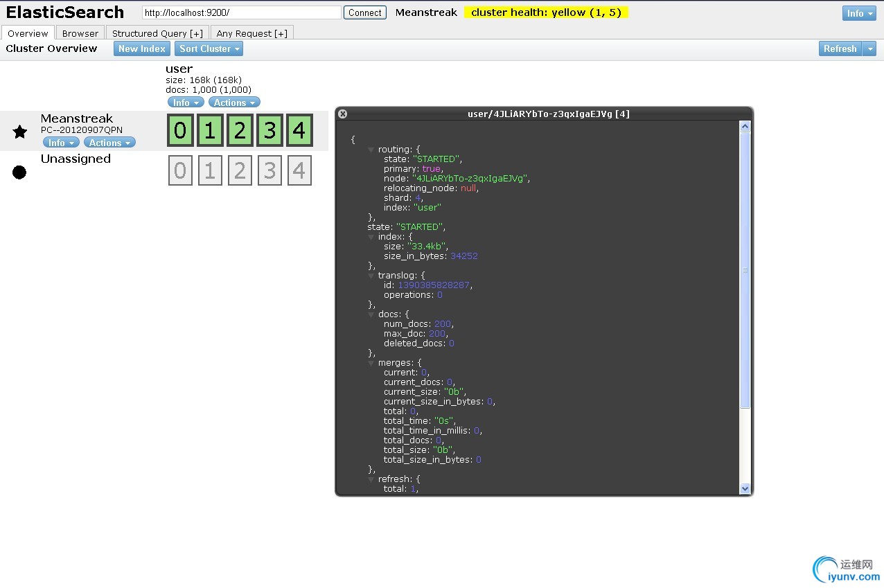Select unassigned replica shard 0
The image size is (884, 588).
point(180,170)
